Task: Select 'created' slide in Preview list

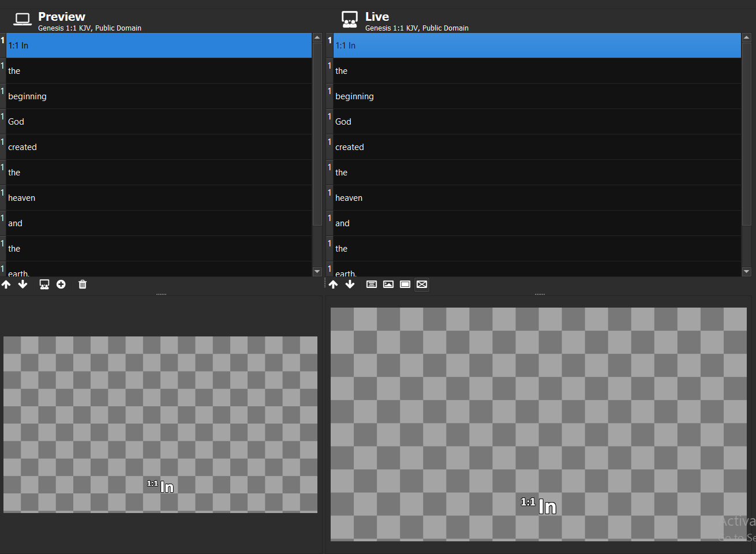Action: click(x=159, y=147)
